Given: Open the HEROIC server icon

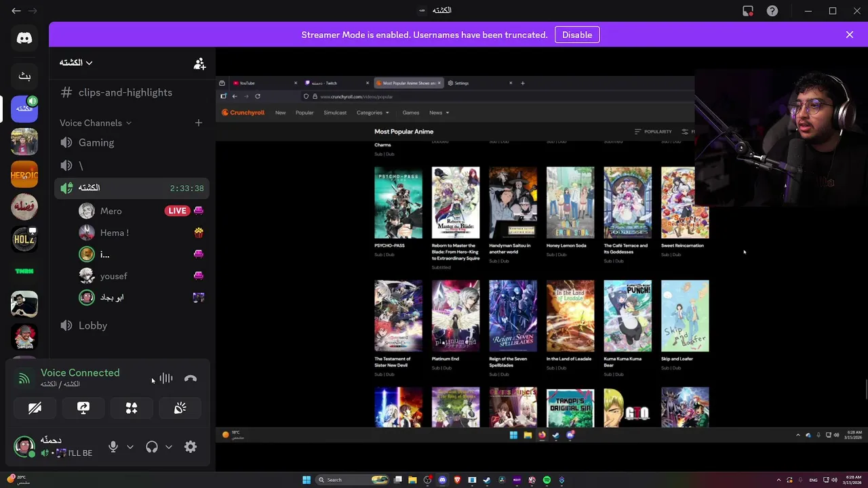Looking at the screenshot, I should pos(24,174).
